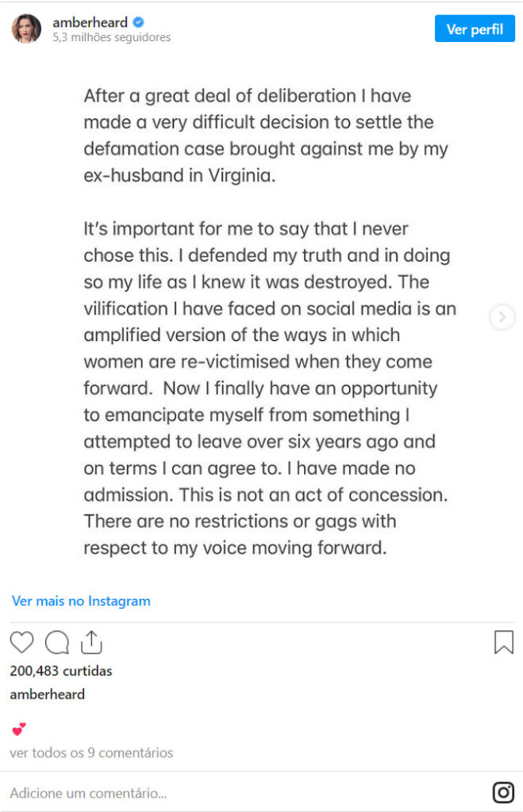Viewport: 523px width, 812px height.
Task: Click the line starting "It's important for me"
Action: [246, 229]
